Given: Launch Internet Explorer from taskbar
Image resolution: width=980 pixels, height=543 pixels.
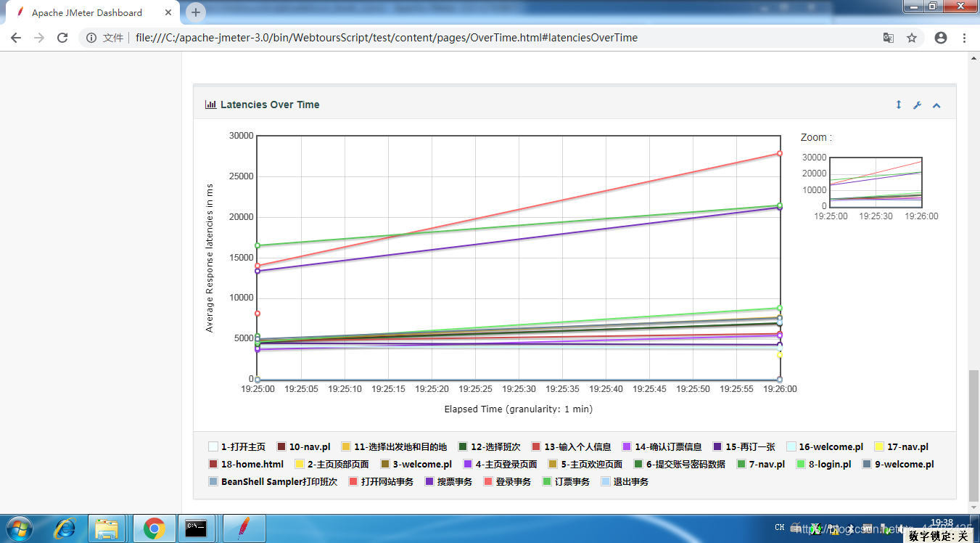Looking at the screenshot, I should (66, 528).
